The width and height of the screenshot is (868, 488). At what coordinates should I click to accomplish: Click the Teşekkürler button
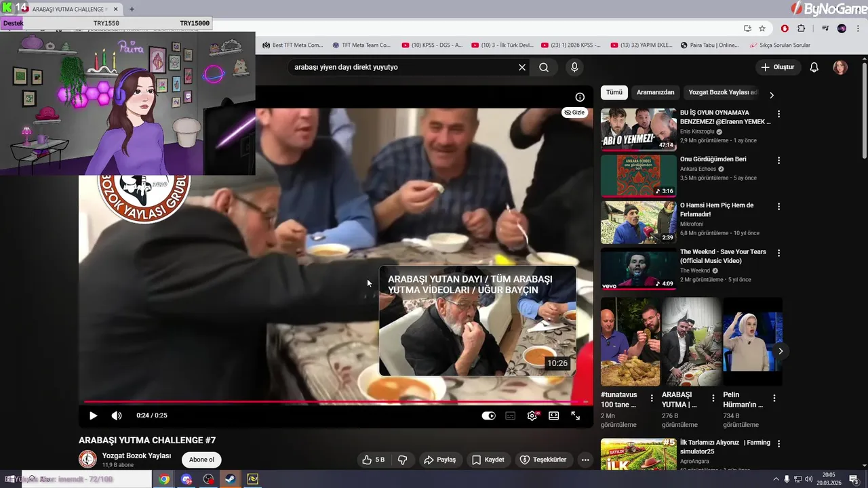tap(542, 460)
